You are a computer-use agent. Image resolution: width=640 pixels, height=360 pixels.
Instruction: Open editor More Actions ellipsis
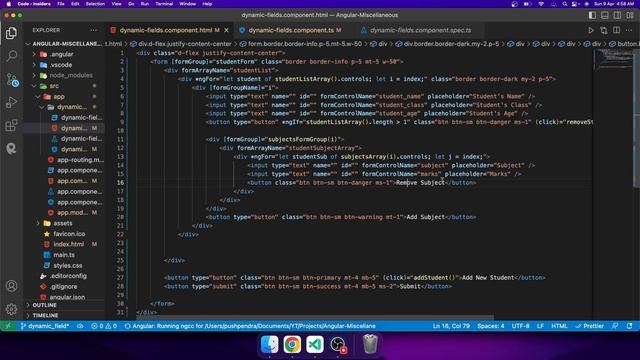click(x=629, y=30)
